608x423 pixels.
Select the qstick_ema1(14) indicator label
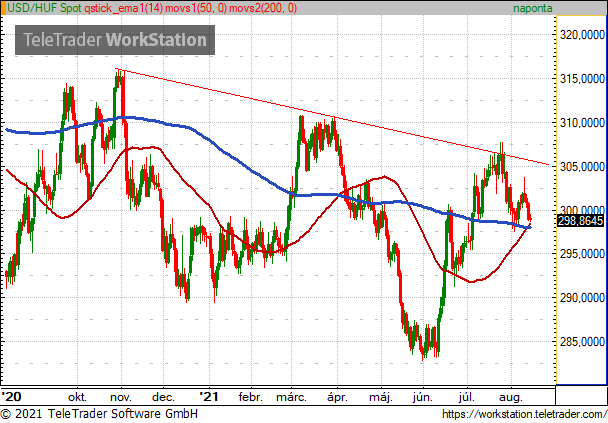pos(124,8)
